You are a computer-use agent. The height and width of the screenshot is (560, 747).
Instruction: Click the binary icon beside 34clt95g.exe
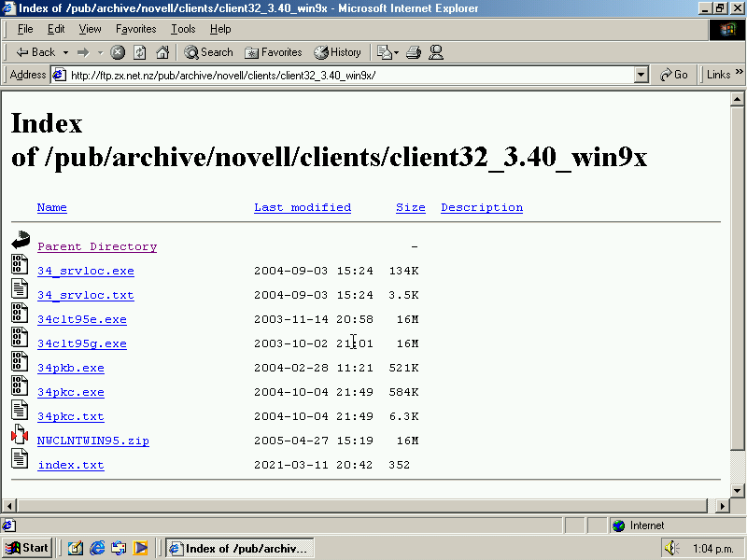[x=20, y=337]
